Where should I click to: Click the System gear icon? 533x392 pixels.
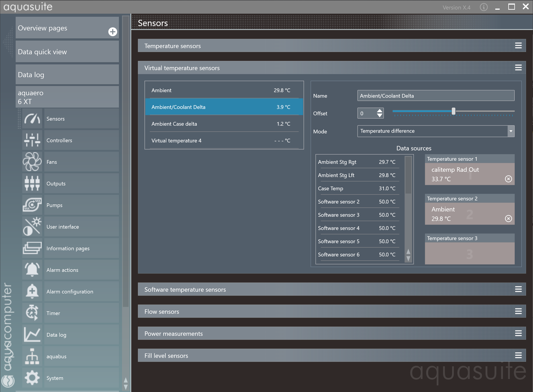click(32, 378)
